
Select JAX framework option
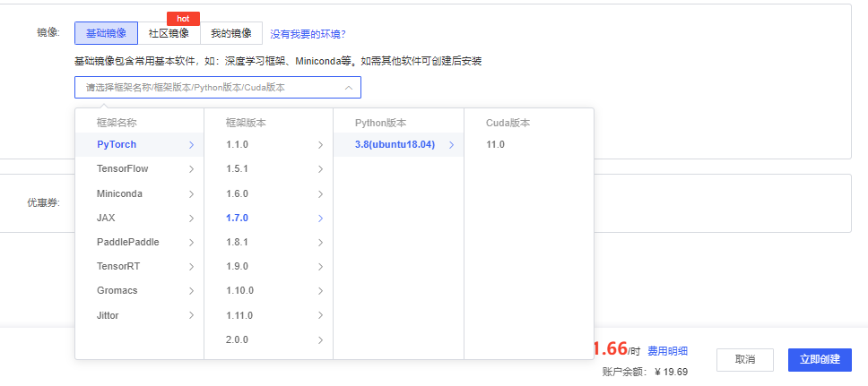coord(140,218)
